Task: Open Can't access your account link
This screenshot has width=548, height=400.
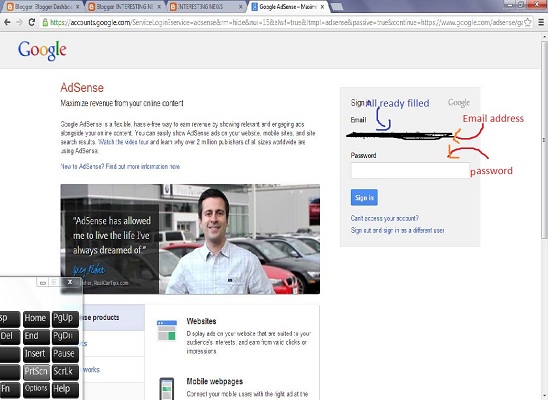Action: [x=384, y=218]
